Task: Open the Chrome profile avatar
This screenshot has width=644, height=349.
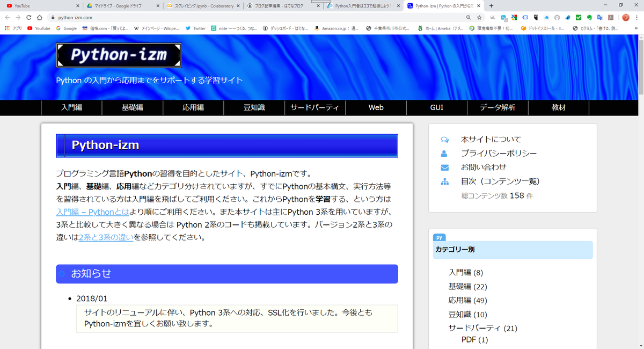Action: coord(626,17)
